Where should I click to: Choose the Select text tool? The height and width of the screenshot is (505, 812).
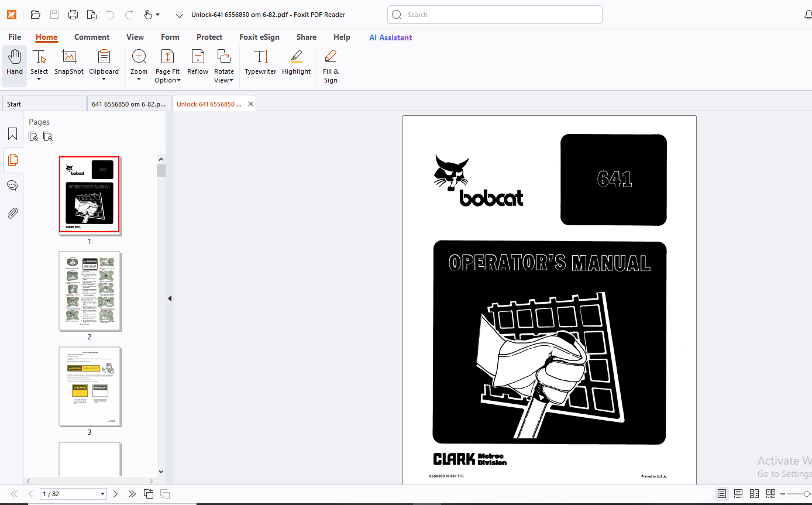click(x=39, y=61)
